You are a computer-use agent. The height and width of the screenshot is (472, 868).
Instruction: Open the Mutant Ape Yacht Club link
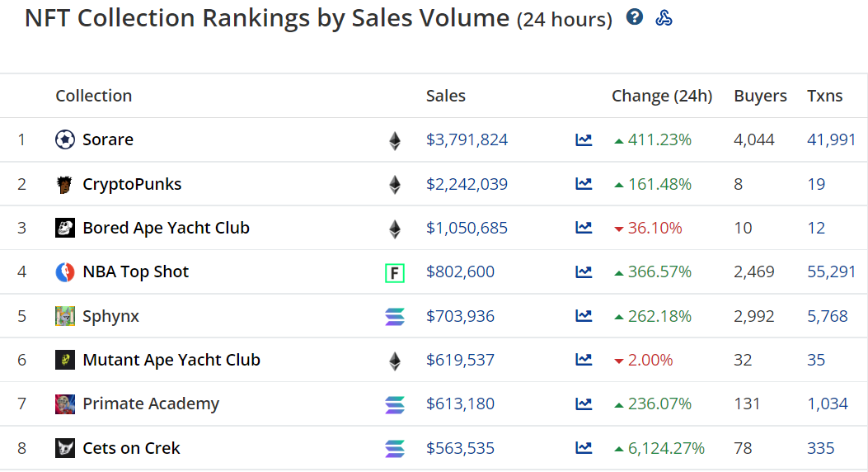point(171,360)
